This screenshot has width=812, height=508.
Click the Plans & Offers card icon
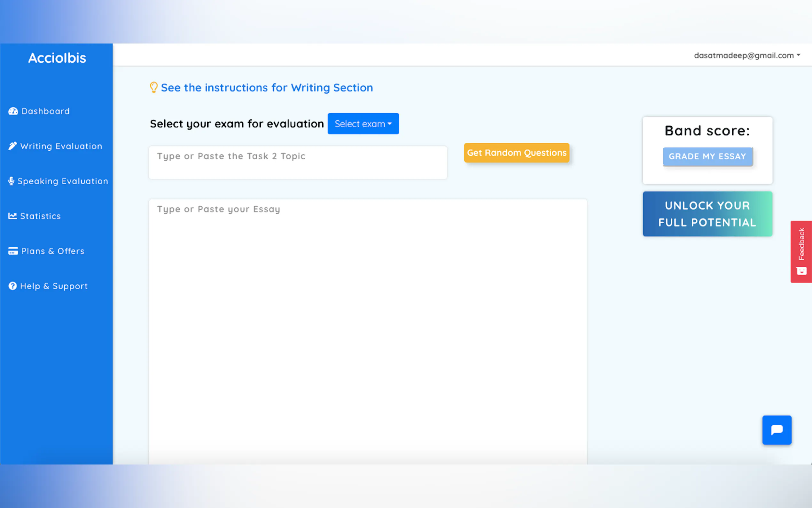point(13,251)
